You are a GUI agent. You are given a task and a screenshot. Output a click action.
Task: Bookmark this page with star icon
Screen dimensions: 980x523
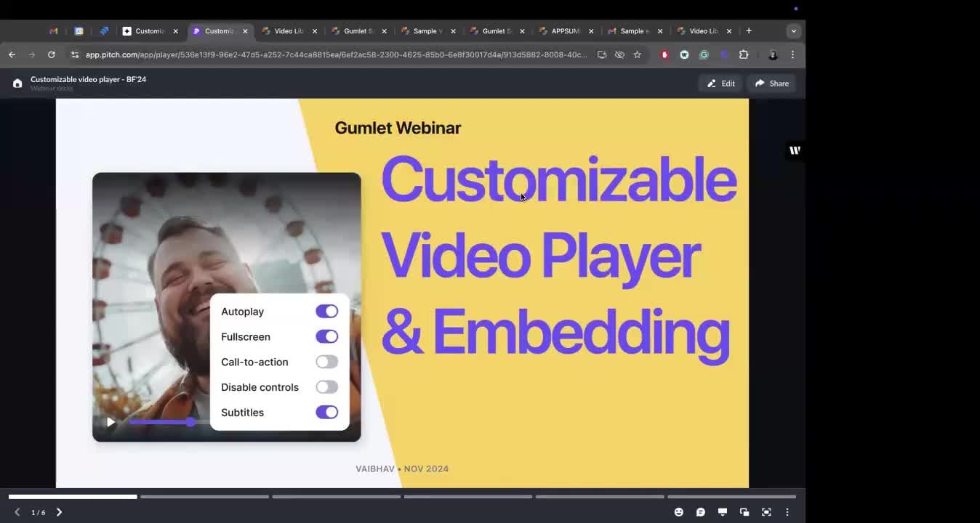tap(637, 54)
